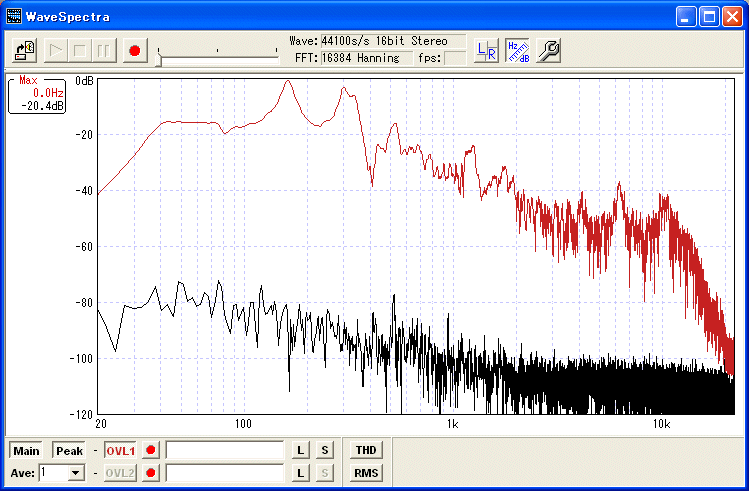Click the RMS button

(x=366, y=472)
